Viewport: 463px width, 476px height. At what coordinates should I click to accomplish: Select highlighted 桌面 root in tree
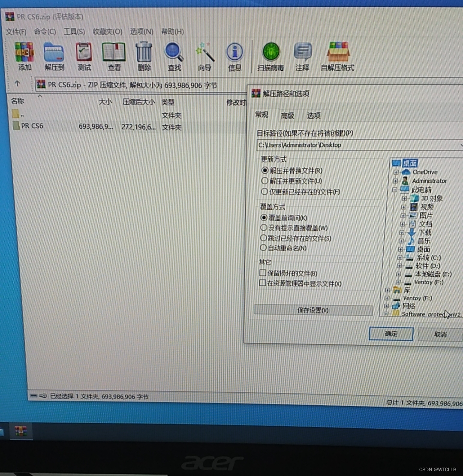point(409,163)
